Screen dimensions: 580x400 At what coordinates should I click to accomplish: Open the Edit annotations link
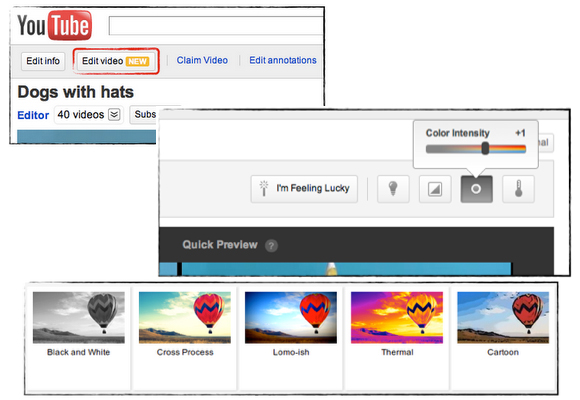click(283, 60)
